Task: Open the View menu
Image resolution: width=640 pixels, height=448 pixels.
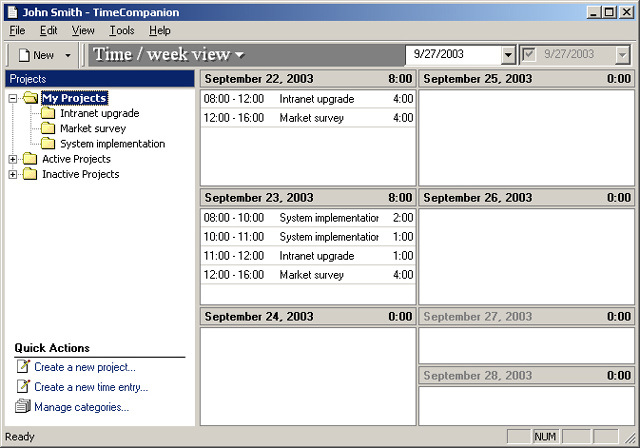Action: (83, 31)
